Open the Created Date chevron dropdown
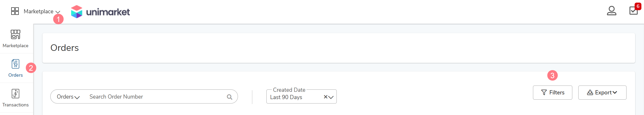The width and height of the screenshot is (644, 115). click(331, 97)
